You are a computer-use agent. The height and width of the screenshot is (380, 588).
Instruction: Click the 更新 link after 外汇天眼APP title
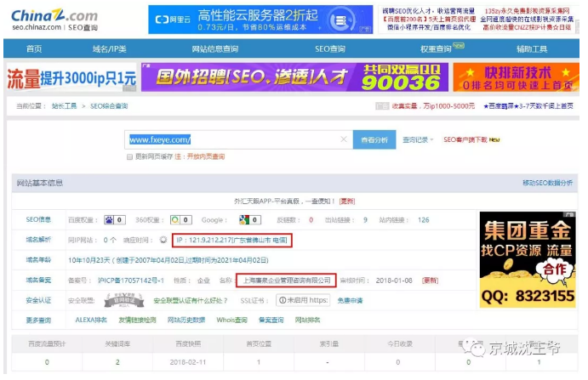(x=347, y=201)
